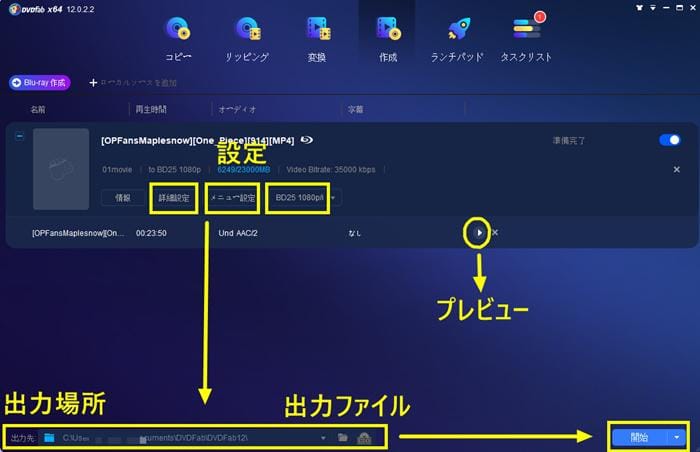Browse output folder with the folder icon
The height and width of the screenshot is (452, 700).
click(343, 438)
